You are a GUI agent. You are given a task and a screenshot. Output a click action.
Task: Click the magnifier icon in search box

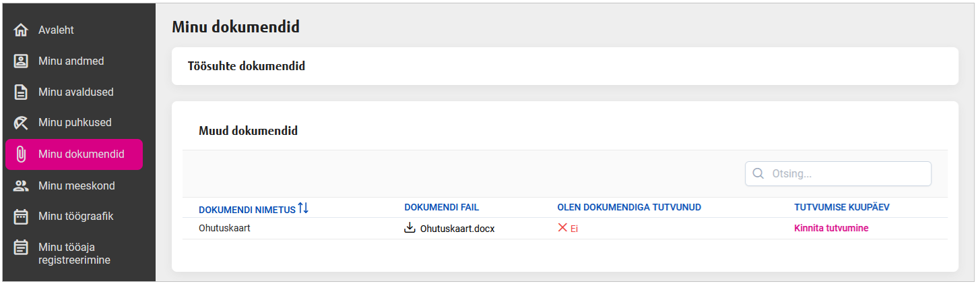[x=758, y=173]
